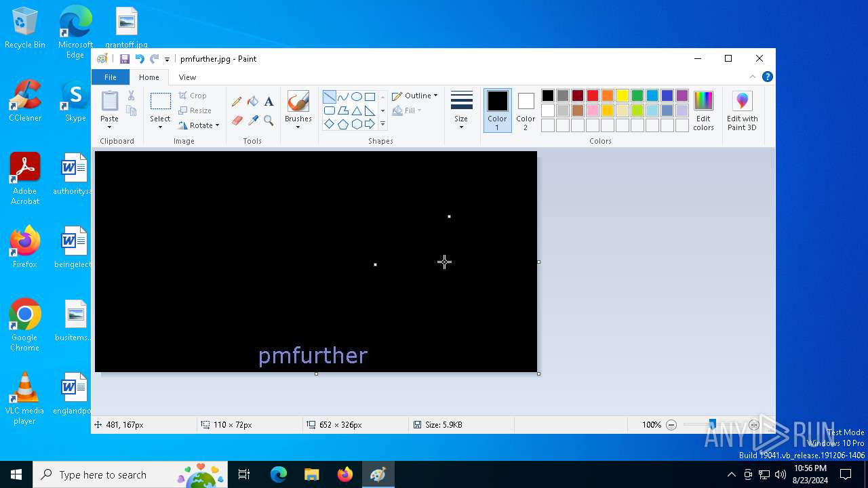Open Customize Quick Access Toolbar dropdown
Image resolution: width=868 pixels, height=488 pixels.
[x=167, y=60]
